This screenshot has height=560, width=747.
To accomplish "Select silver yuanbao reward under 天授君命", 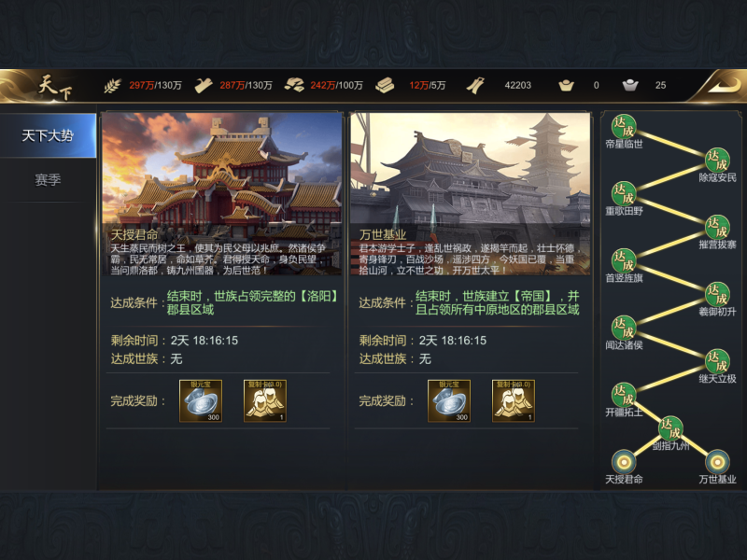I will [201, 401].
